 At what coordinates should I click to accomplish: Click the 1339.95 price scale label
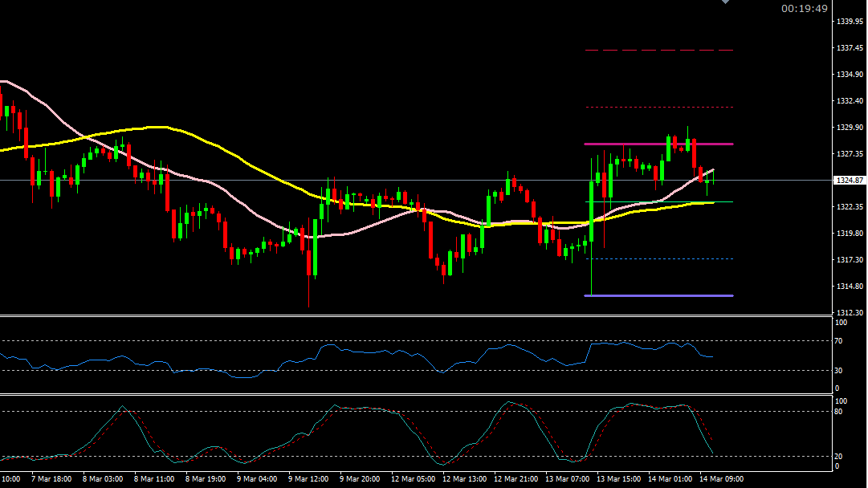849,21
